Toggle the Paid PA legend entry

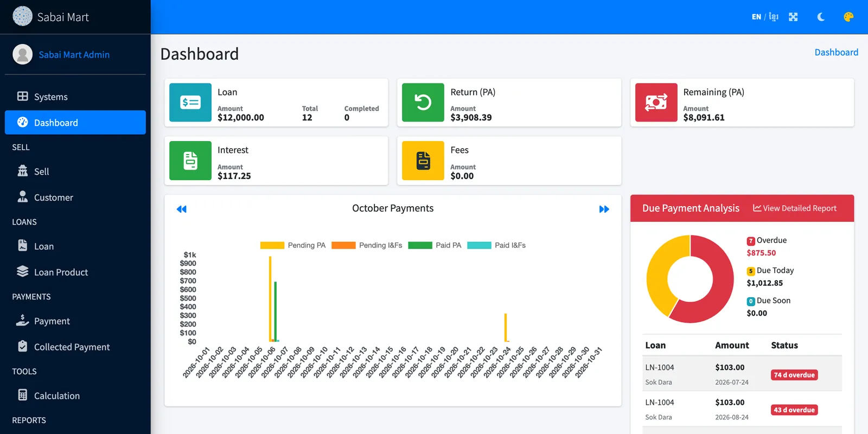[435, 245]
